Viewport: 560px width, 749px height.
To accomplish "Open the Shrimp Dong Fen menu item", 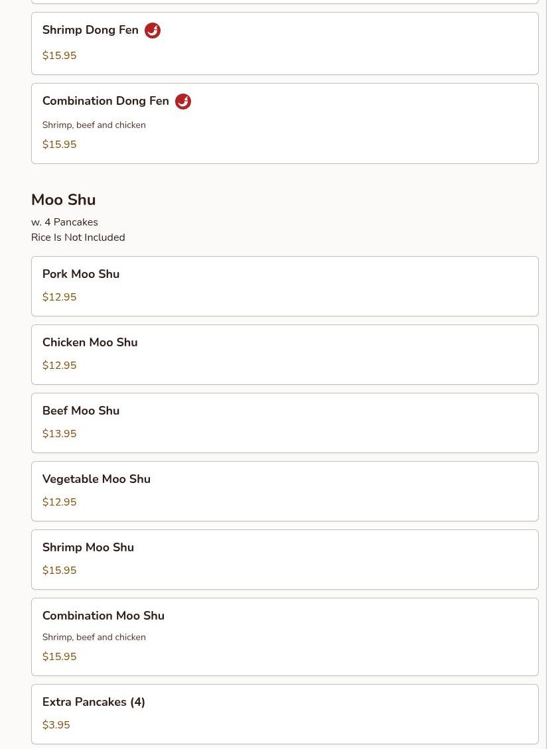I will pos(285,44).
